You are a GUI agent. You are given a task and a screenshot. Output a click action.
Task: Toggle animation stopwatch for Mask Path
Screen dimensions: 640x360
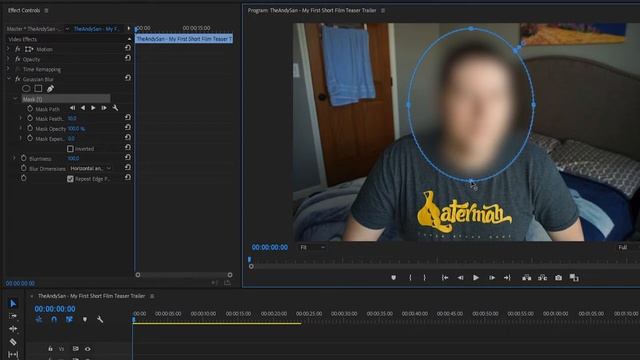(30, 109)
